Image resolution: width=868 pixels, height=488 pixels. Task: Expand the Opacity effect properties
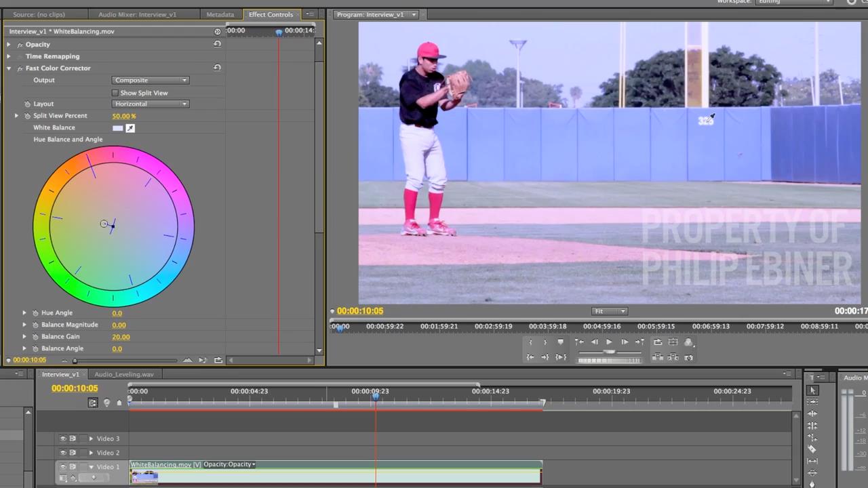coord(9,45)
